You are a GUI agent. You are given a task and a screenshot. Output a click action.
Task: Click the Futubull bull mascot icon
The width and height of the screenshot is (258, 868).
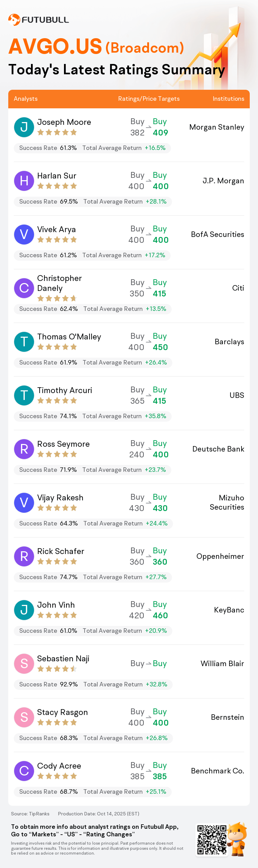(x=237, y=838)
